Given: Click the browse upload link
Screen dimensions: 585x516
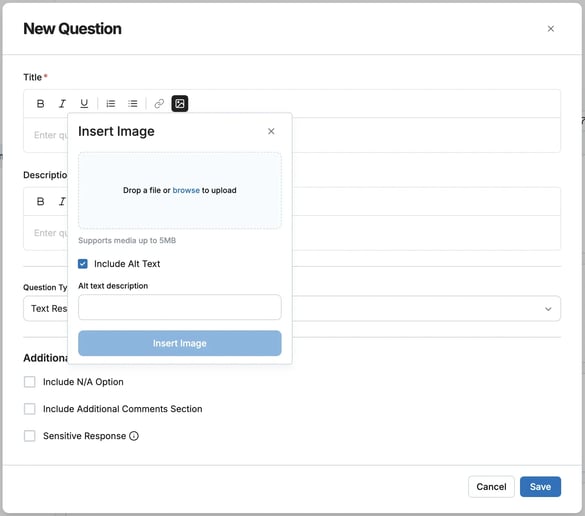Looking at the screenshot, I should 186,190.
